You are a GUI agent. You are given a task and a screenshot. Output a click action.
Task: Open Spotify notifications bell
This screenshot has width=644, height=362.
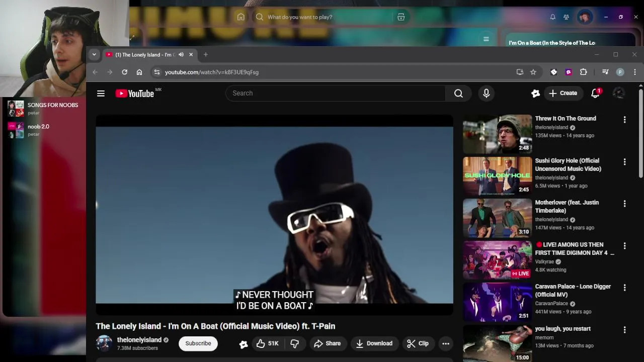pos(552,17)
